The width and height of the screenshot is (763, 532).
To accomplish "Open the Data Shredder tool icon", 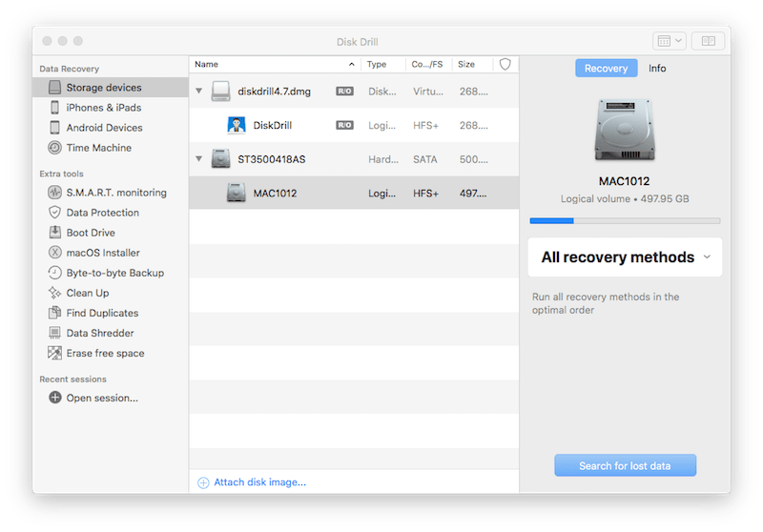I will pyautogui.click(x=54, y=333).
